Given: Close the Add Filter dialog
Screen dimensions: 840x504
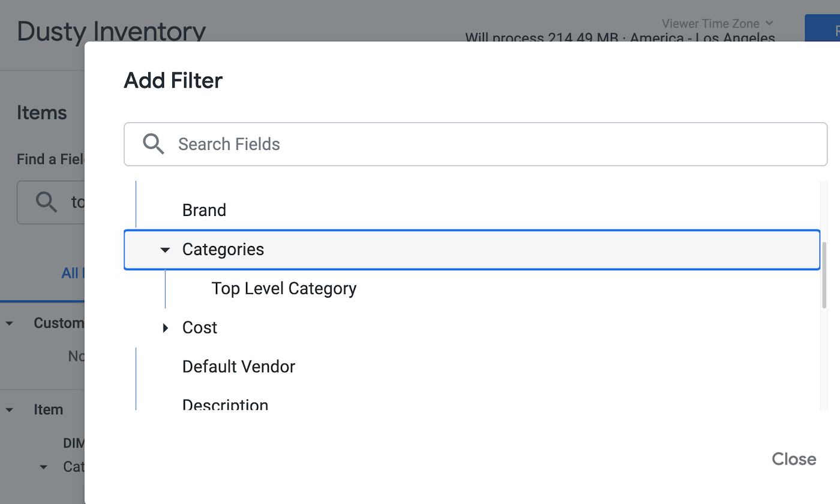Looking at the screenshot, I should [x=793, y=459].
